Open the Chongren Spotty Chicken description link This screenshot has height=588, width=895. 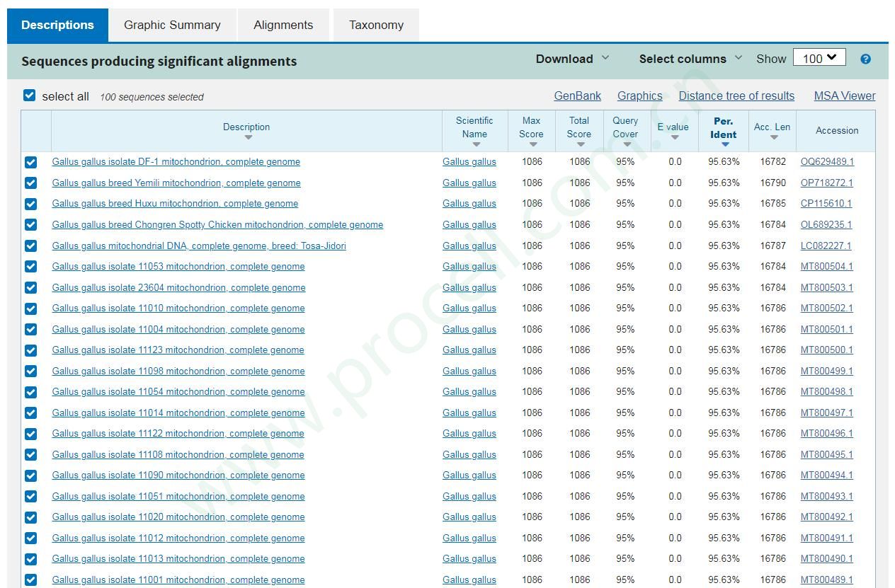click(217, 225)
